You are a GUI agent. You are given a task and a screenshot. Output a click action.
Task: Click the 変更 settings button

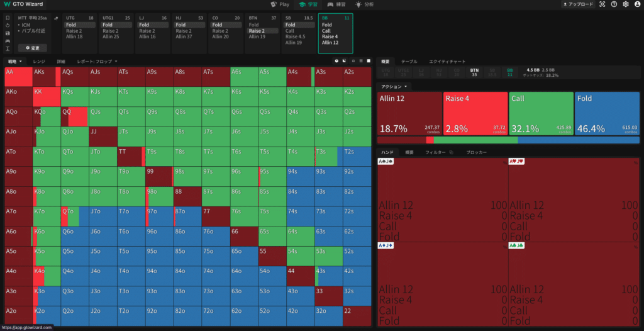(x=32, y=48)
